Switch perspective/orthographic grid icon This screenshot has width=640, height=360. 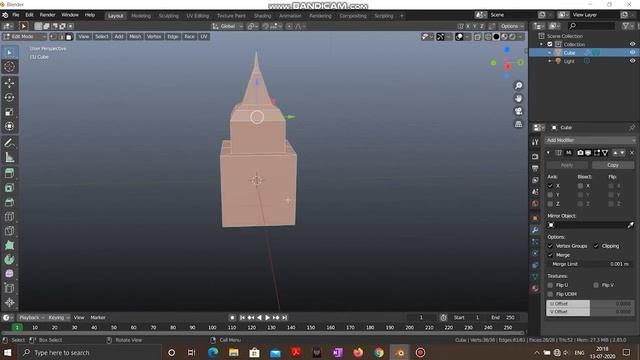(518, 124)
